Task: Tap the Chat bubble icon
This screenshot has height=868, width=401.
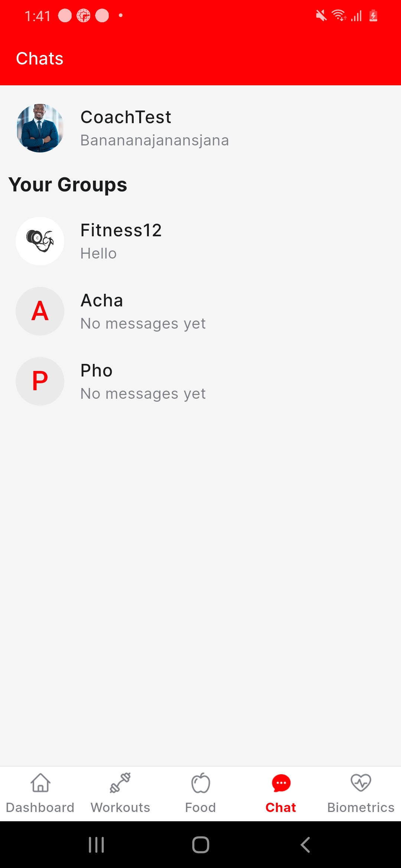Action: (x=281, y=783)
